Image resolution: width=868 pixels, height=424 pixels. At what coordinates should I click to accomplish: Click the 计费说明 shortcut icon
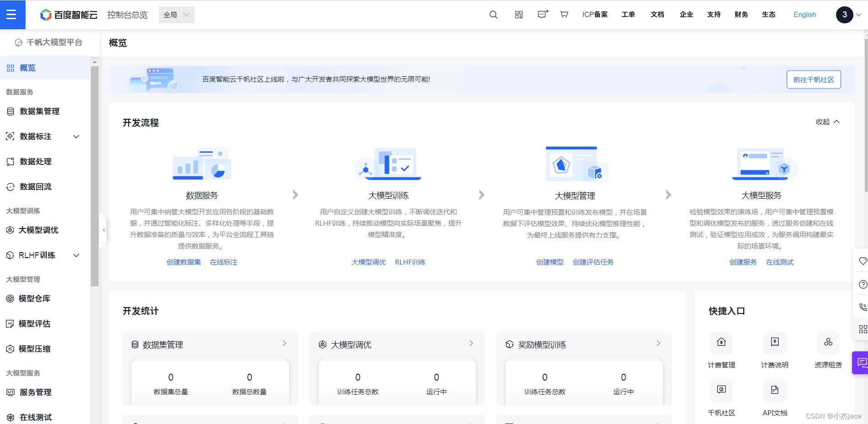point(775,343)
